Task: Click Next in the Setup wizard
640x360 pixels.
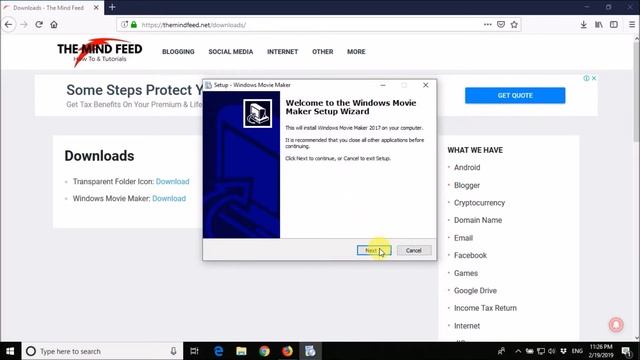Action: [x=374, y=250]
